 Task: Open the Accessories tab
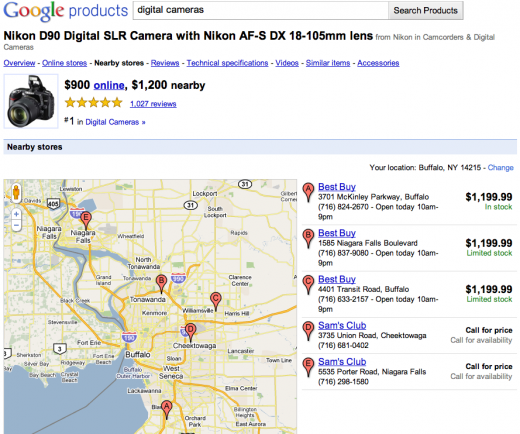click(x=378, y=63)
